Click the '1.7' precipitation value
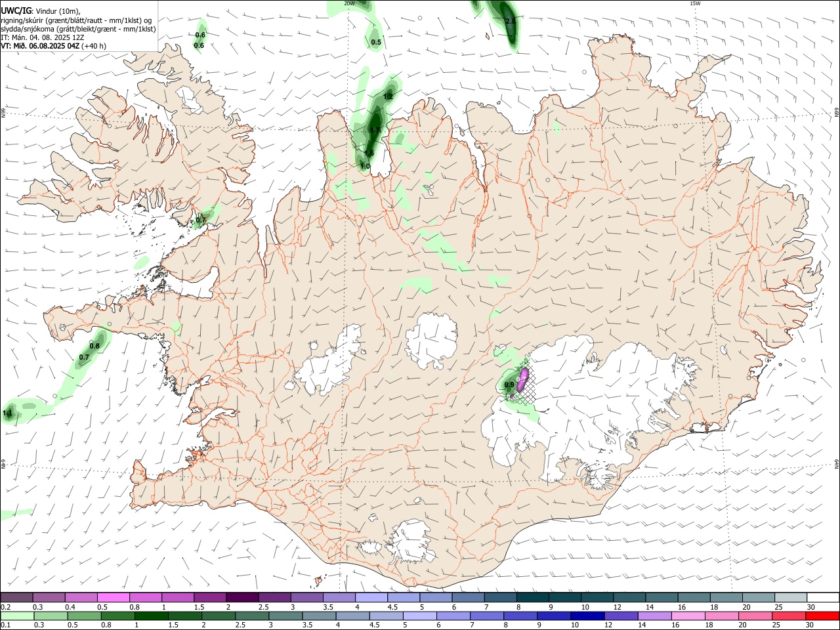 click(375, 130)
